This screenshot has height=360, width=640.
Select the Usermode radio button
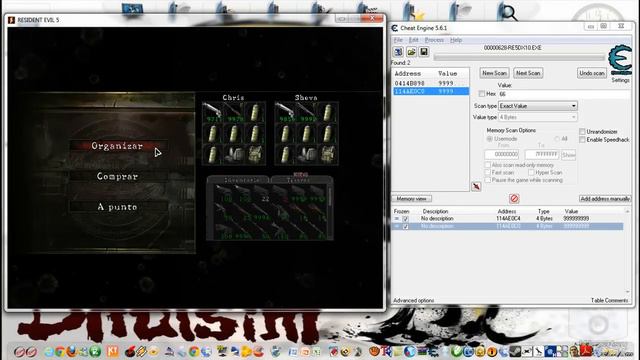coord(489,139)
